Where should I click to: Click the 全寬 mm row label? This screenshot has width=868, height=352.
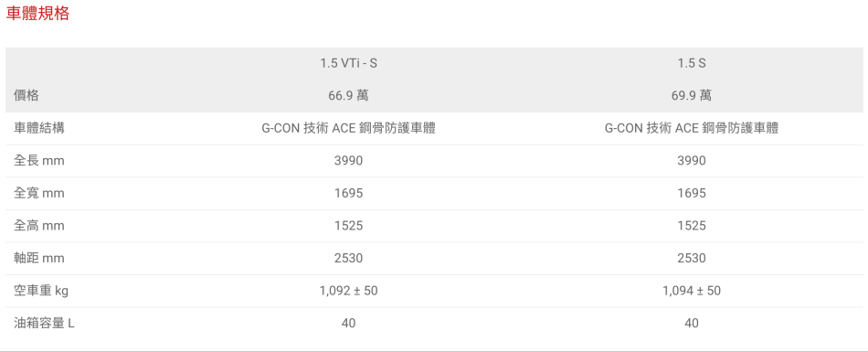[x=39, y=194]
